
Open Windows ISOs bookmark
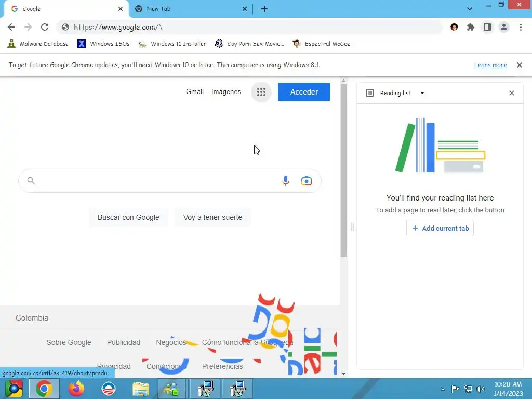click(x=103, y=44)
